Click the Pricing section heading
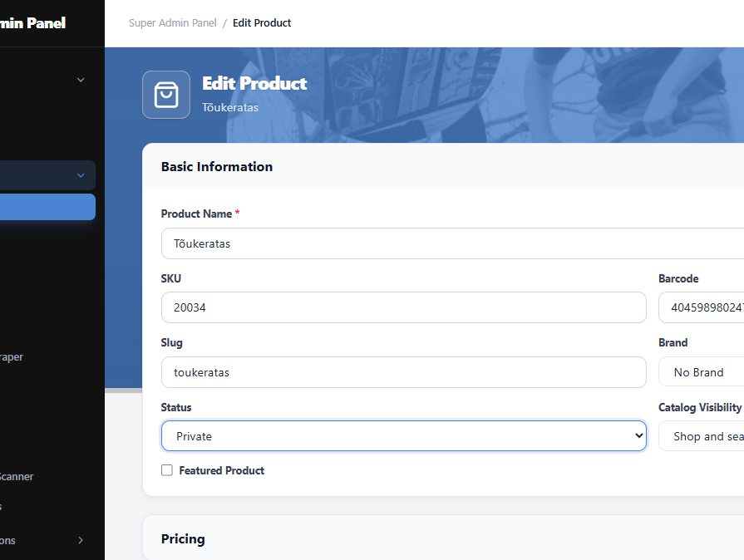The height and width of the screenshot is (560, 744). pos(183,539)
